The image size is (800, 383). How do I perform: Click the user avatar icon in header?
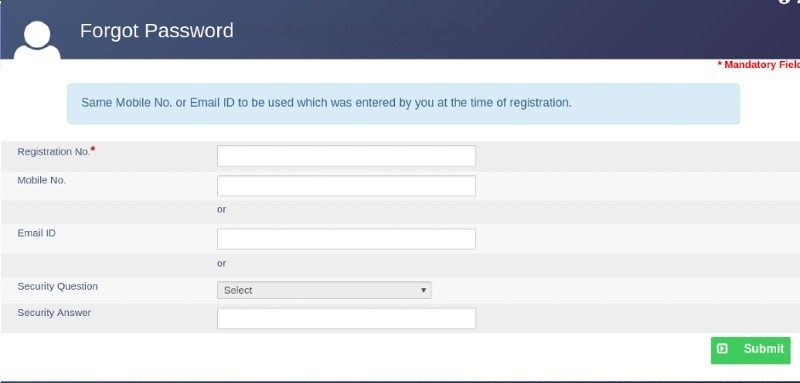click(x=37, y=40)
